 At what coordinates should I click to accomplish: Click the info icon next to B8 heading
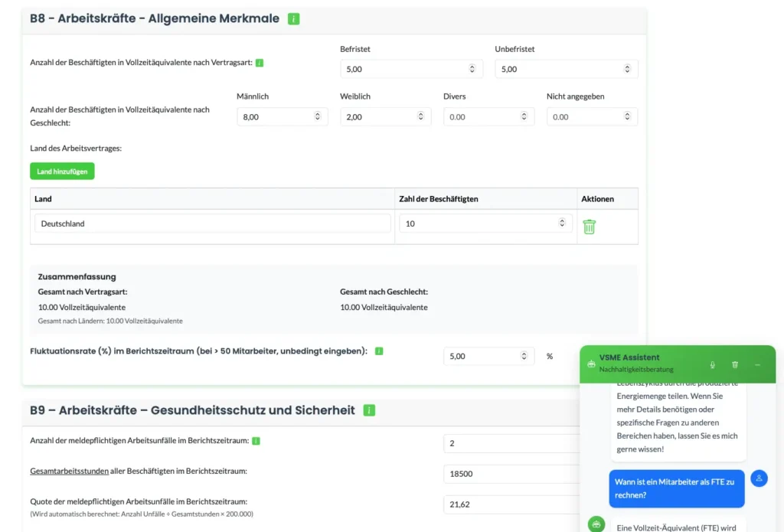[x=292, y=18]
